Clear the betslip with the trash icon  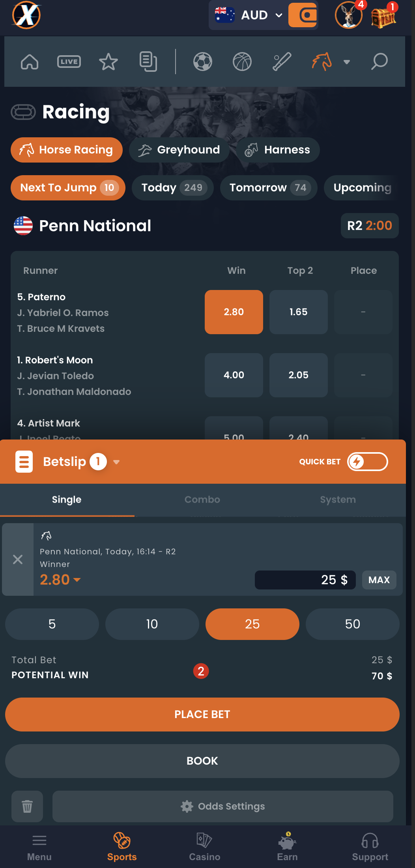click(x=27, y=806)
